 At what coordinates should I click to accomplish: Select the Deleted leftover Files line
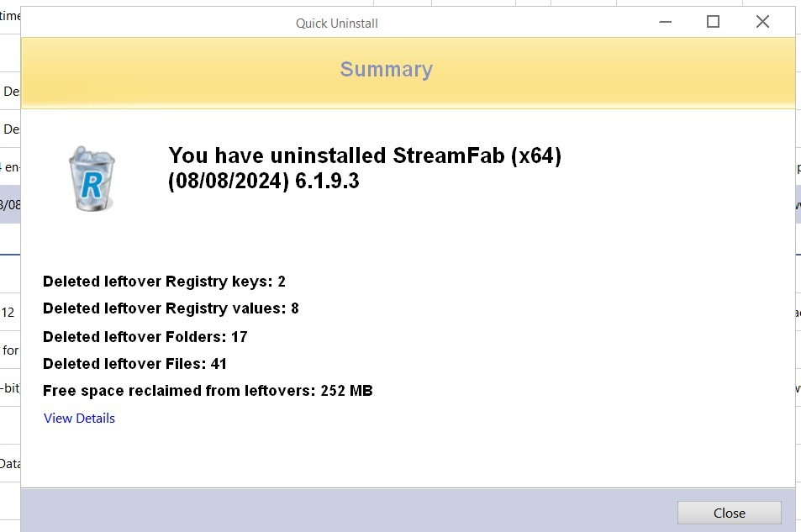pyautogui.click(x=134, y=364)
